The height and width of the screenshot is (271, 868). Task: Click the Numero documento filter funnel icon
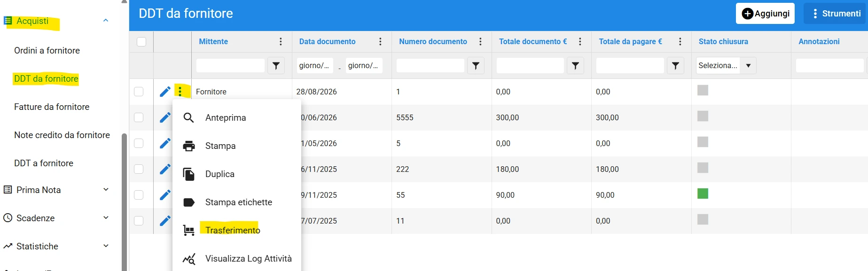(x=476, y=66)
